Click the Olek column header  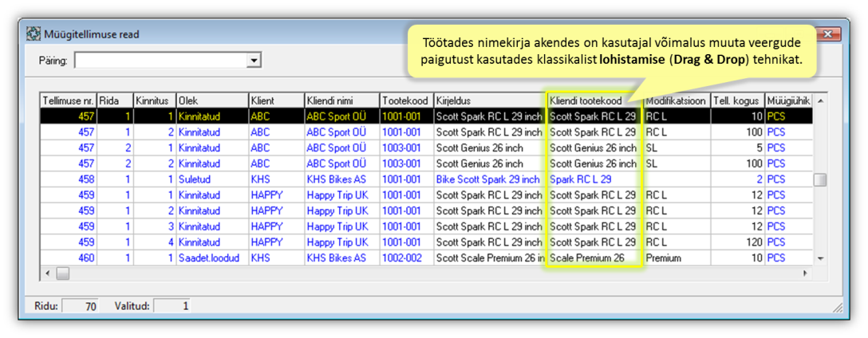click(x=212, y=100)
